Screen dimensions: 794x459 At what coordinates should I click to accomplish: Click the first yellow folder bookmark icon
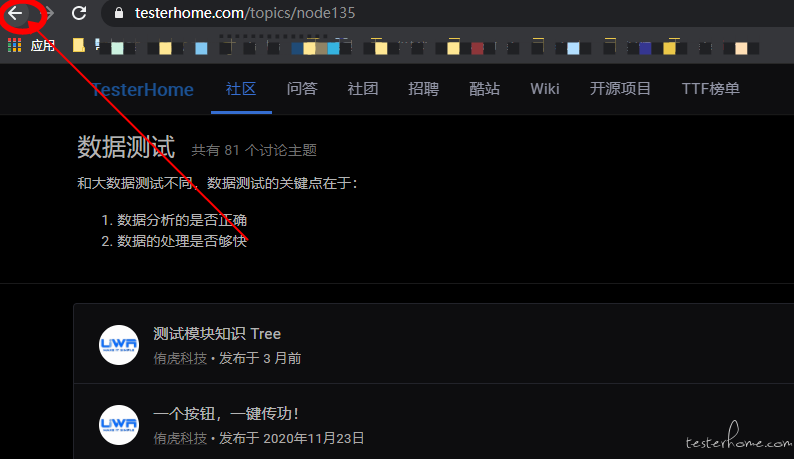coord(78,46)
